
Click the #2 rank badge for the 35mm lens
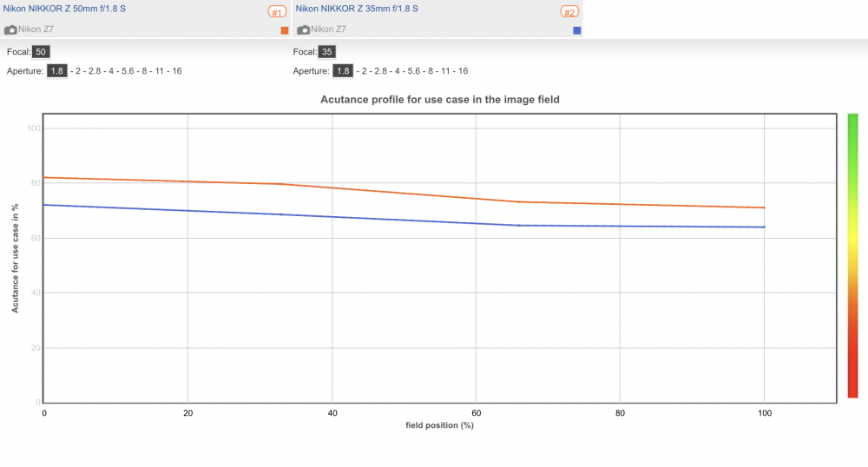coord(569,11)
